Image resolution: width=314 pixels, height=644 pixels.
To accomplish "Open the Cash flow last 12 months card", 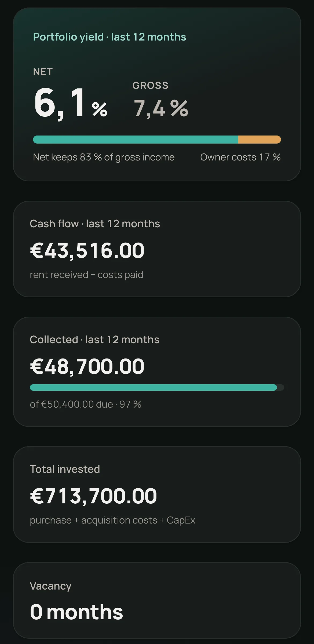I will pos(157,249).
